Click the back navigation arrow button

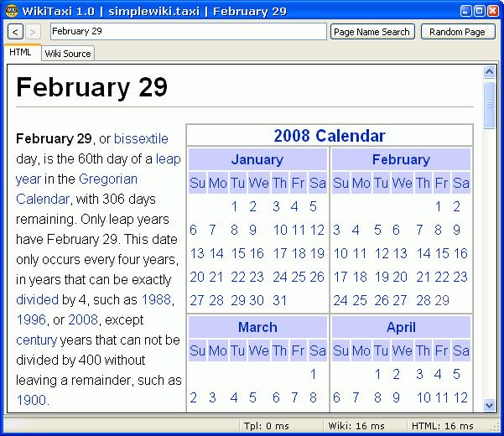click(x=15, y=32)
